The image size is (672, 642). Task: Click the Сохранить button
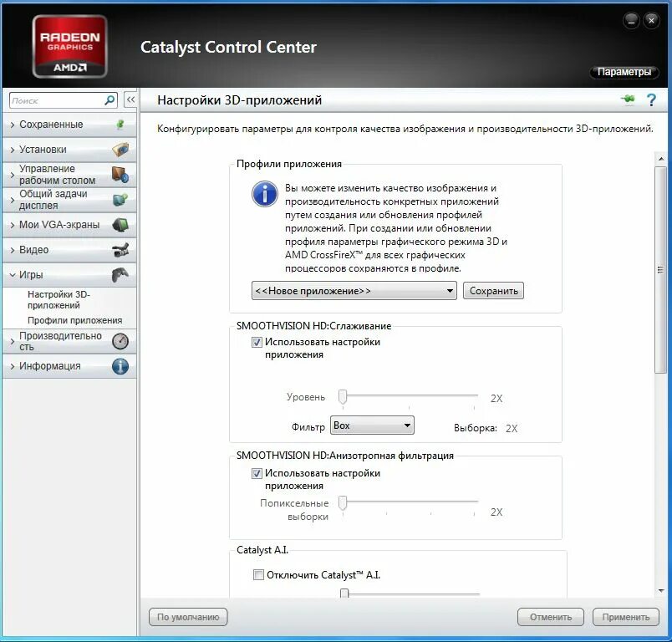pyautogui.click(x=493, y=291)
